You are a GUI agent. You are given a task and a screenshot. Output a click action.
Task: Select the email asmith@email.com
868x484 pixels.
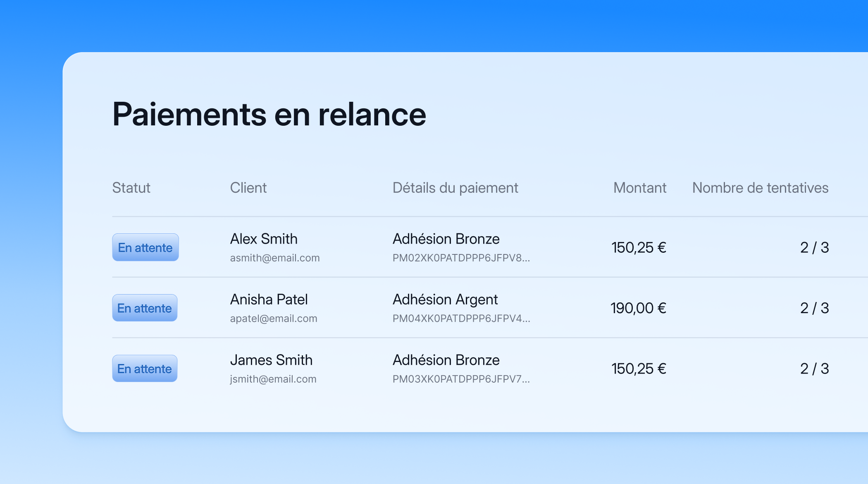pyautogui.click(x=275, y=258)
